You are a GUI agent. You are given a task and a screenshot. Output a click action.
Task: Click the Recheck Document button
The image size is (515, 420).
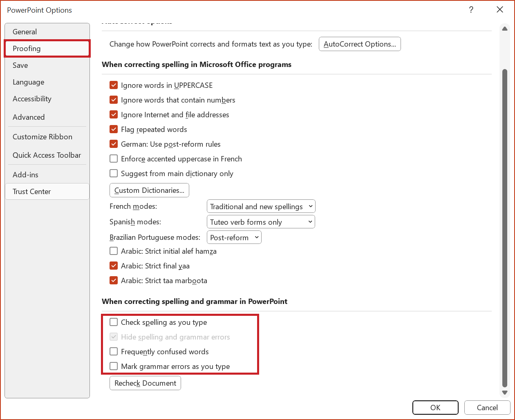(145, 383)
